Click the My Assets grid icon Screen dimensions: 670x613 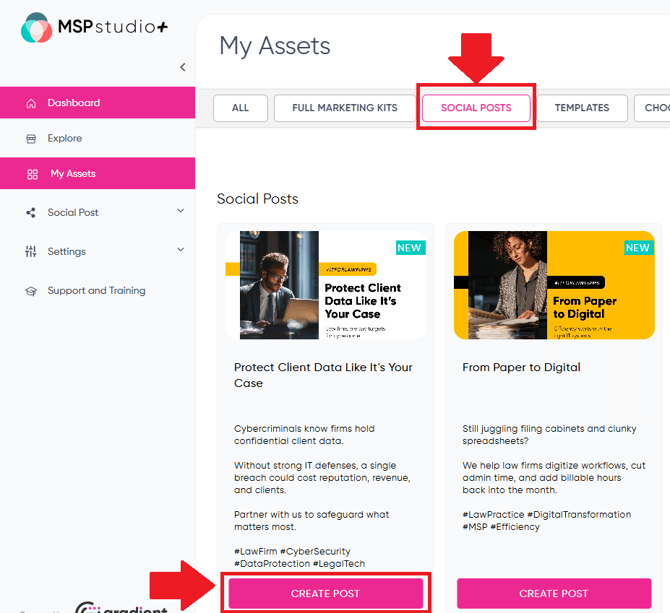32,174
